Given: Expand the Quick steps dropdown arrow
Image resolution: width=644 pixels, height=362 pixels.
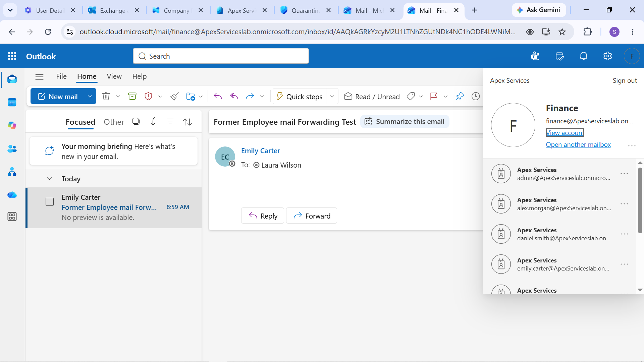Looking at the screenshot, I should pyautogui.click(x=332, y=97).
